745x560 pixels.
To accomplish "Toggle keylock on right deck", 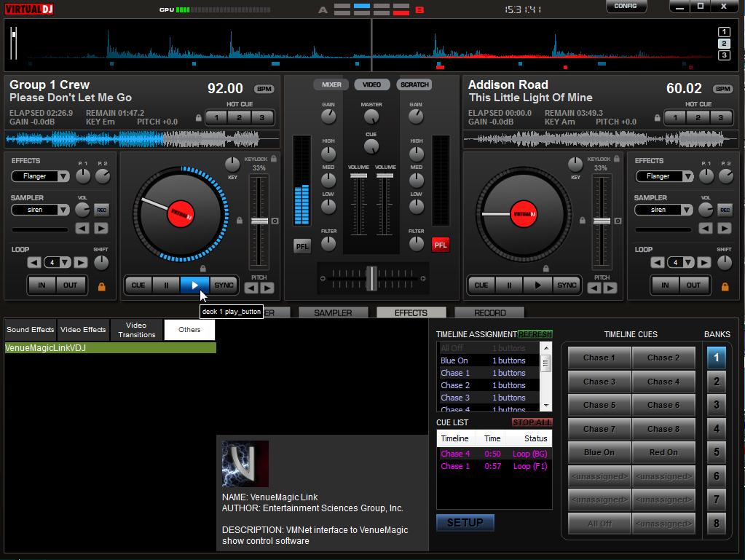I will [x=617, y=159].
